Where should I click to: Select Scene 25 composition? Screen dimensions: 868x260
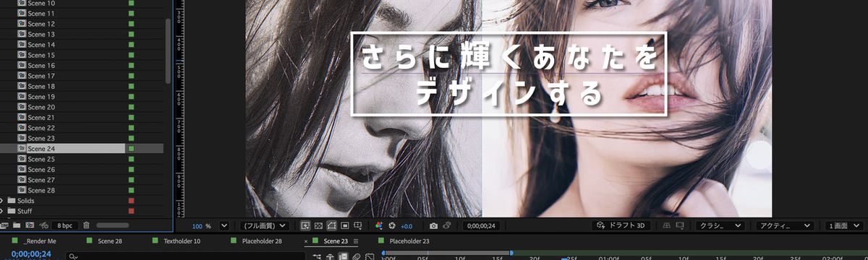click(x=41, y=158)
